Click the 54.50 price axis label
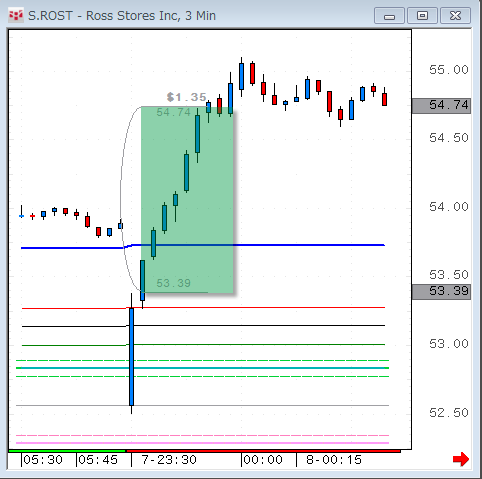Image resolution: width=482 pixels, height=479 pixels. (449, 138)
